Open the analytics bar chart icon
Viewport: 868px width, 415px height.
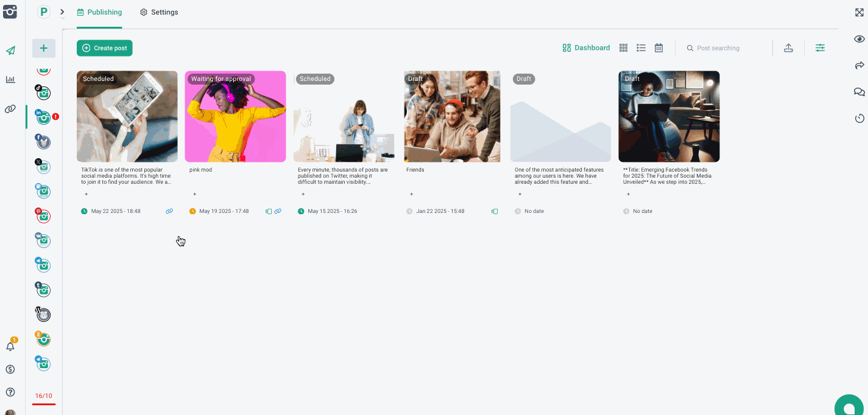(x=10, y=80)
